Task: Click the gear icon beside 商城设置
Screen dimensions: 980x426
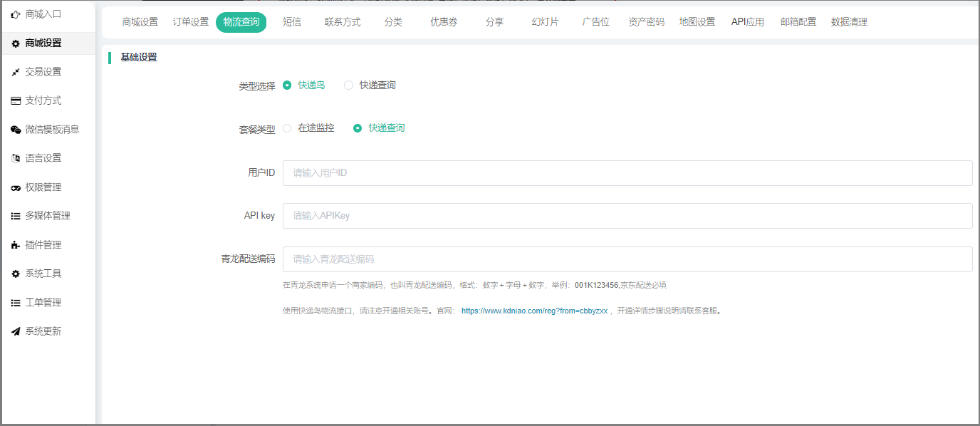Action: click(16, 43)
